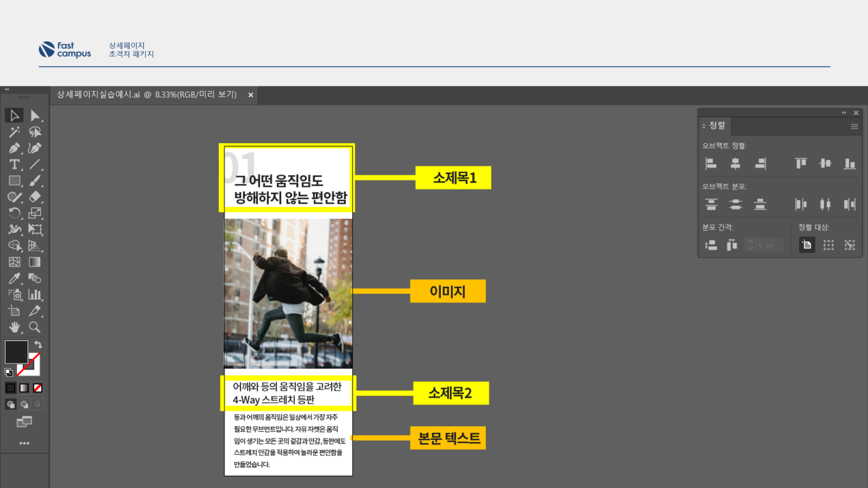
Task: Horizontal align left button
Action: tap(711, 164)
